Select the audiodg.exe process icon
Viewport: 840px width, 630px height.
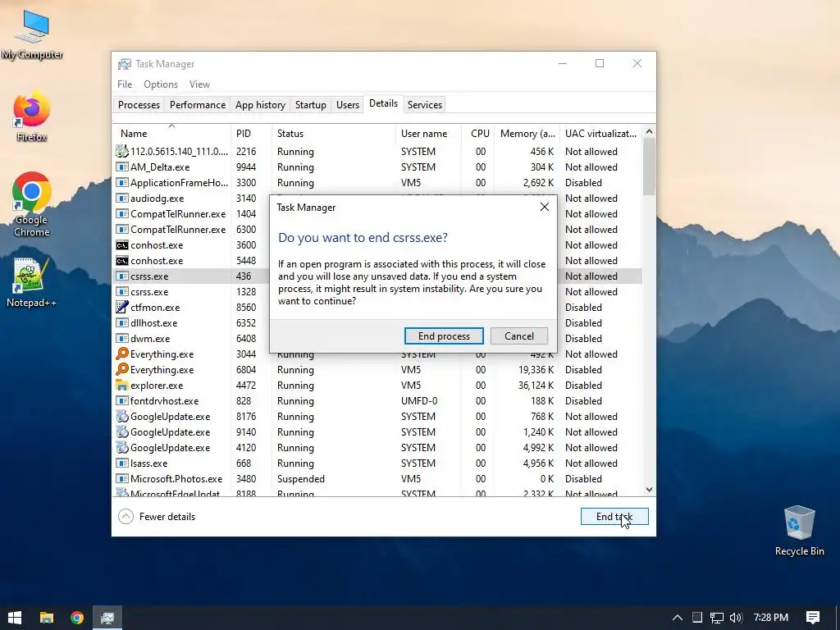coord(122,199)
